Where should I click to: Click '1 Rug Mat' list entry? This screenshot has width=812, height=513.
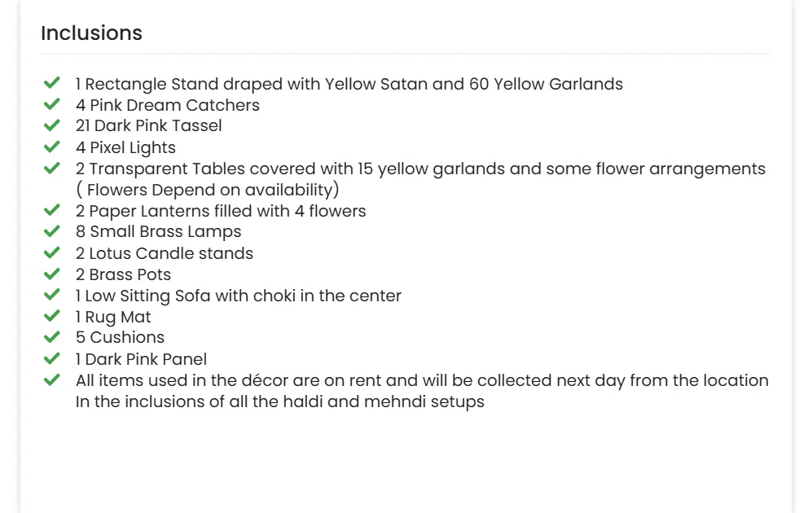tap(113, 317)
